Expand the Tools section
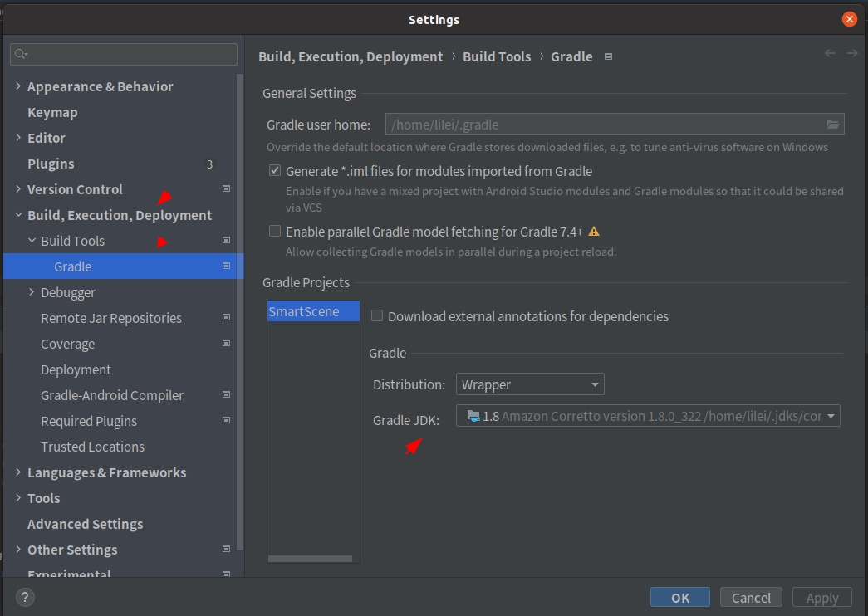The width and height of the screenshot is (868, 616). [18, 497]
